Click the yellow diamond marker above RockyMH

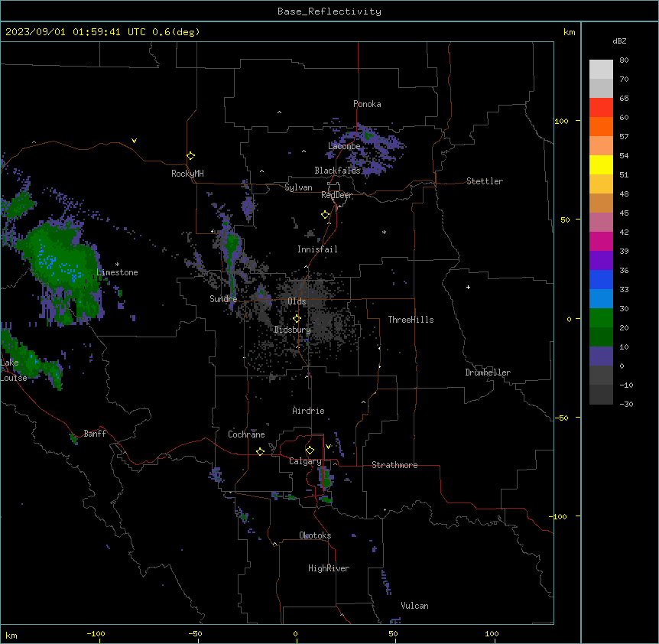191,155
